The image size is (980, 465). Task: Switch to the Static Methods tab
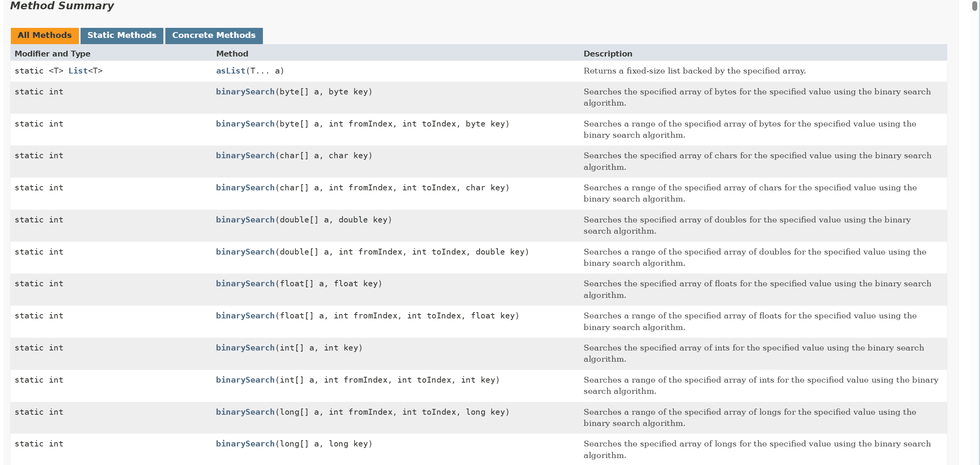pyautogui.click(x=122, y=36)
